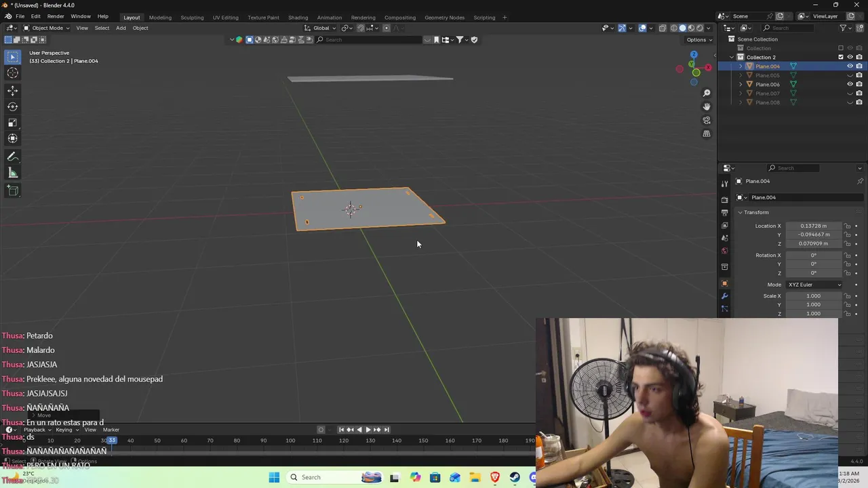Activate the Transform tool
Screen dimensions: 868x488
point(13,138)
